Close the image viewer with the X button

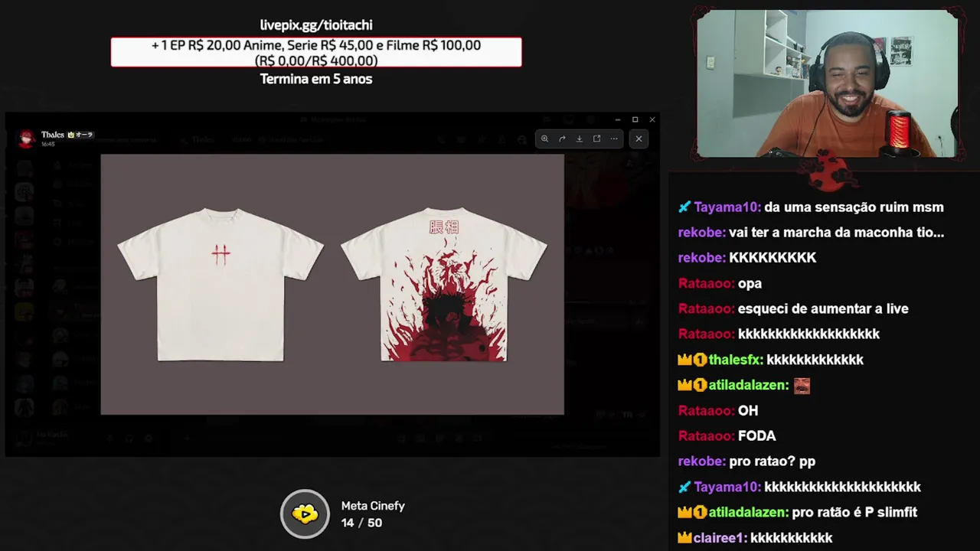tap(639, 139)
